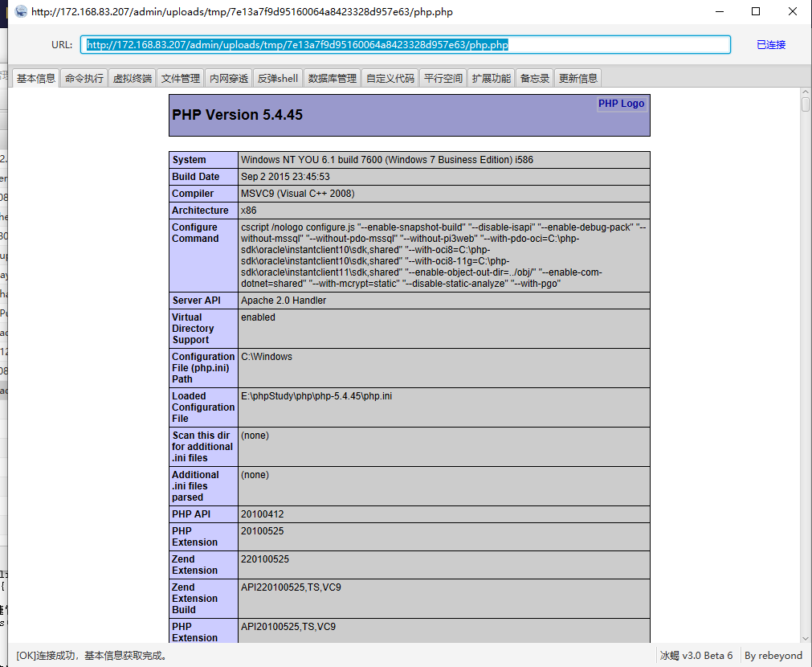The width and height of the screenshot is (812, 667).
Task: Open the 扩展功能 tab
Action: tap(491, 78)
